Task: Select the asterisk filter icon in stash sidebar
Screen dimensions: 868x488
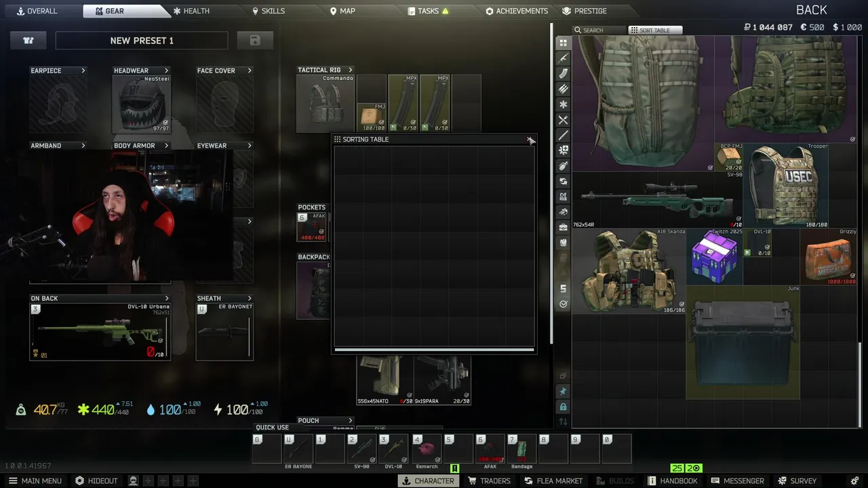Action: click(x=563, y=104)
